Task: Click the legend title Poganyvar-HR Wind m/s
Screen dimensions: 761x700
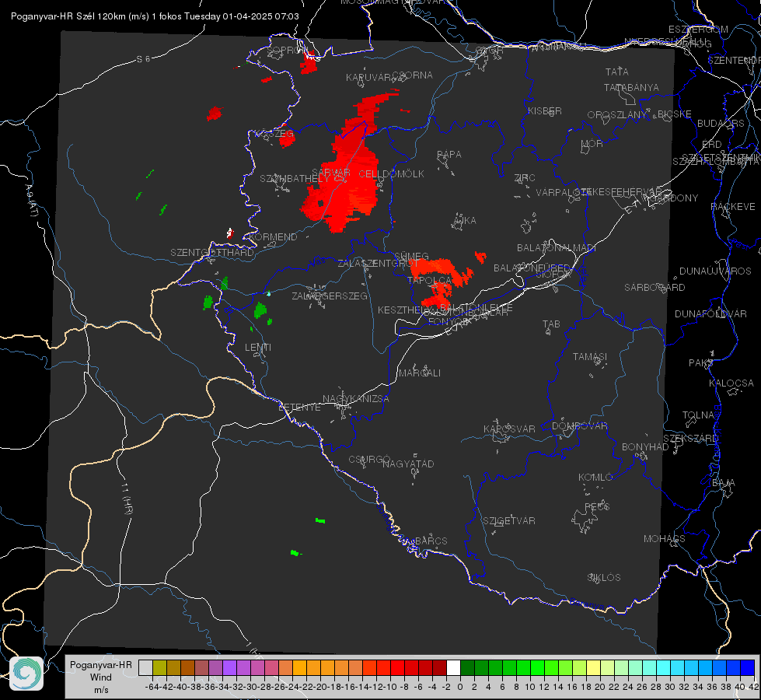Action: (x=100, y=677)
